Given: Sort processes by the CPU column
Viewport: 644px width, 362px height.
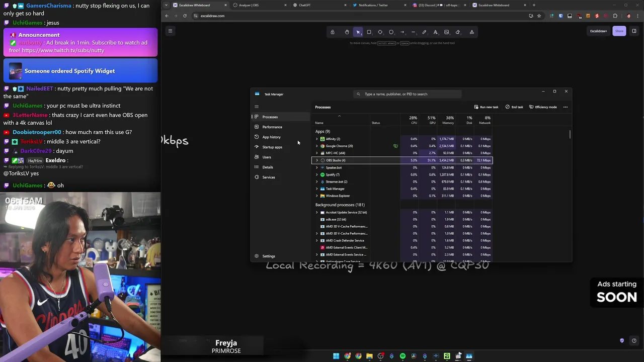Looking at the screenshot, I should click(410, 120).
